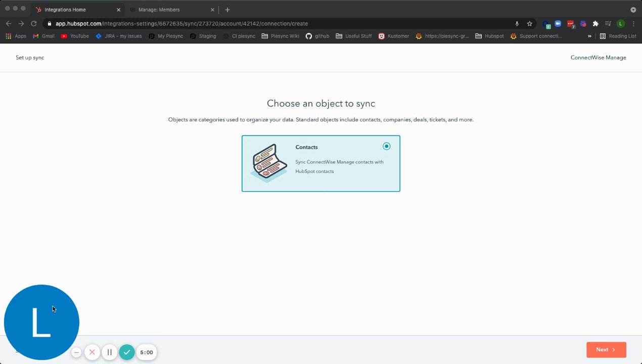Show hidden bookmarks overflow chevron
Screen dimensions: 642x364
589,36
